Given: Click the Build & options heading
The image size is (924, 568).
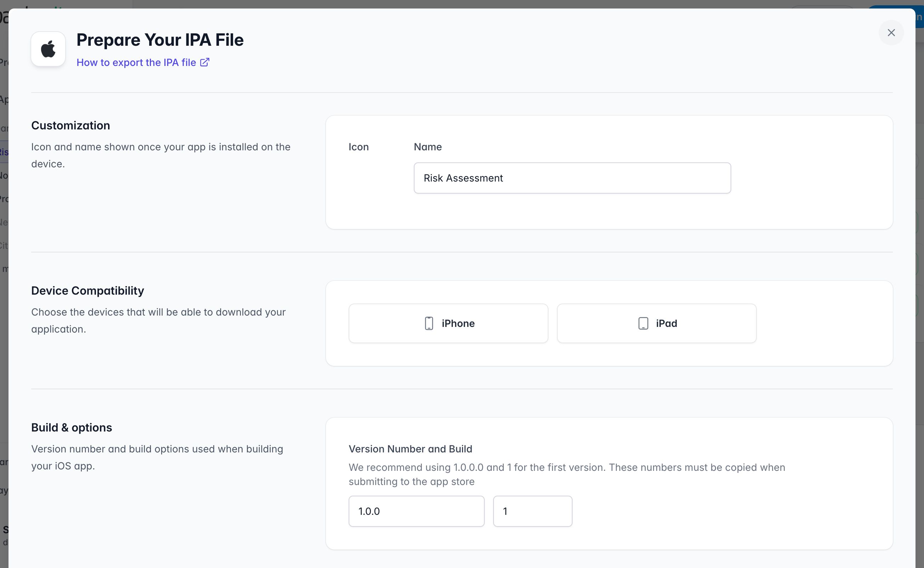Looking at the screenshot, I should [x=71, y=428].
